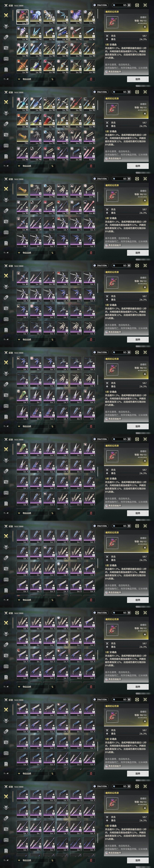Click the chevron beside 物品品质 in second panel
This screenshot has height=868, width=154.
(19, 166)
